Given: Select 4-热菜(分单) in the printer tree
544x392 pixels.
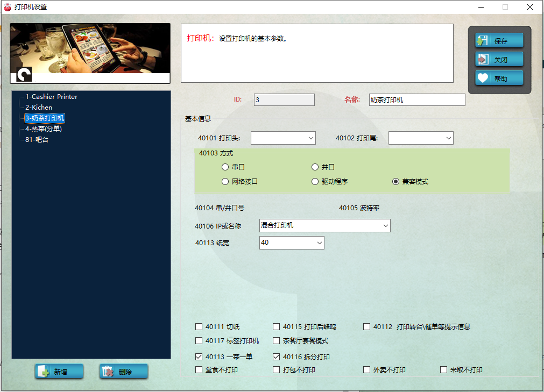Looking at the screenshot, I should (44, 129).
